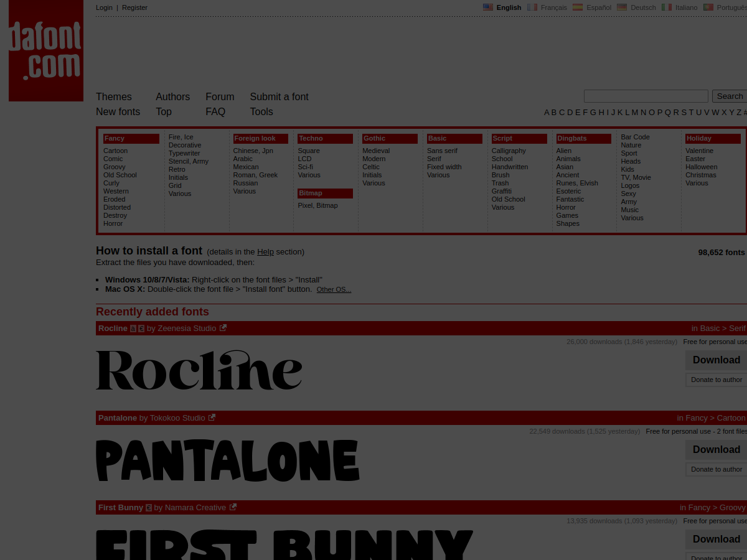Open the Top fonts page

pos(164,111)
